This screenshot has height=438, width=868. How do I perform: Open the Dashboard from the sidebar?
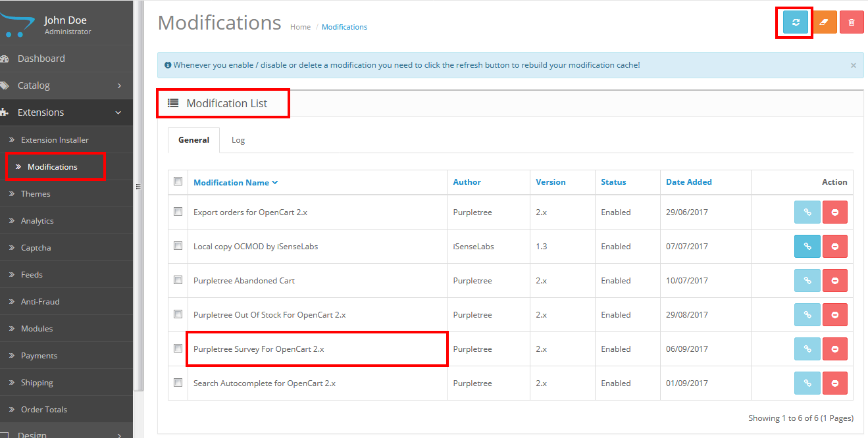[66, 59]
